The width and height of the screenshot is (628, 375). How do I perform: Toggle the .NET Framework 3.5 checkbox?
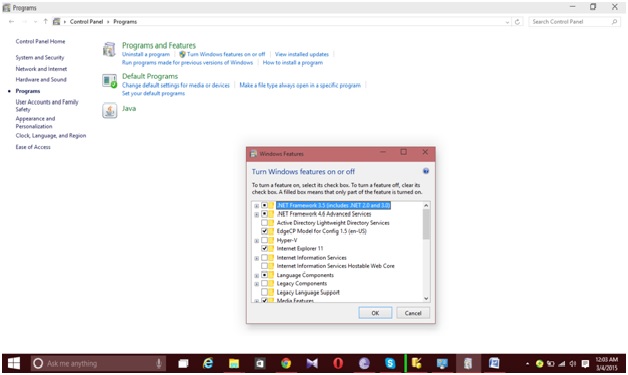coord(264,205)
